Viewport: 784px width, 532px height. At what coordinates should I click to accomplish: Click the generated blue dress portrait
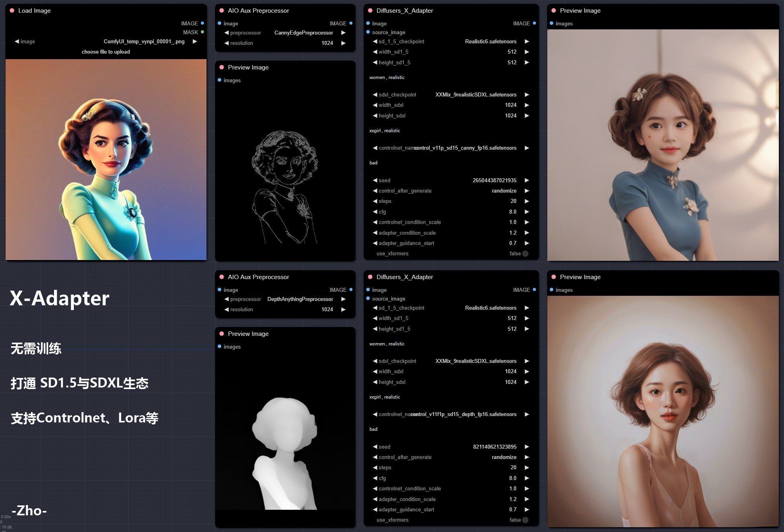click(x=663, y=145)
